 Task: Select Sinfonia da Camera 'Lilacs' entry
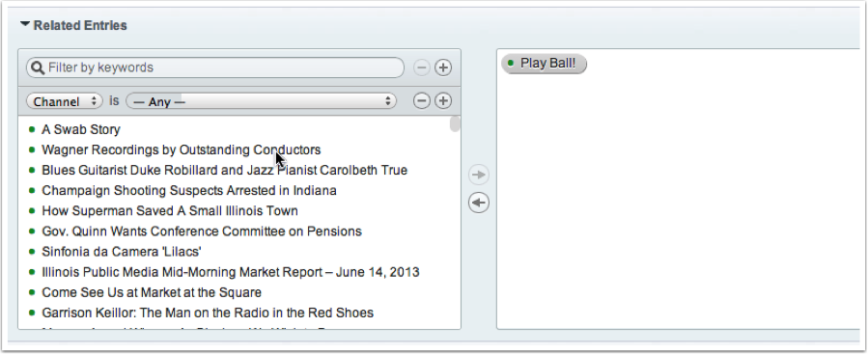point(122,252)
